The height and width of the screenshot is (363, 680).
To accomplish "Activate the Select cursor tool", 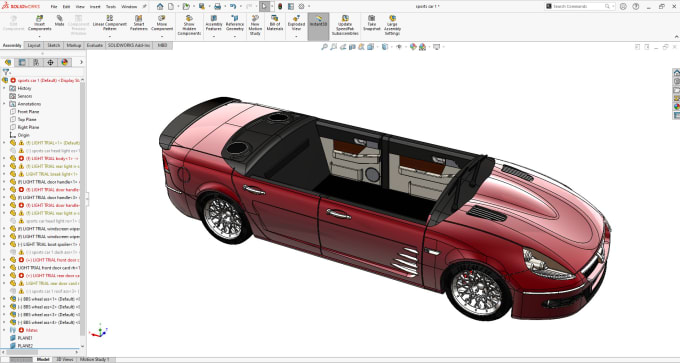I will click(x=264, y=7).
